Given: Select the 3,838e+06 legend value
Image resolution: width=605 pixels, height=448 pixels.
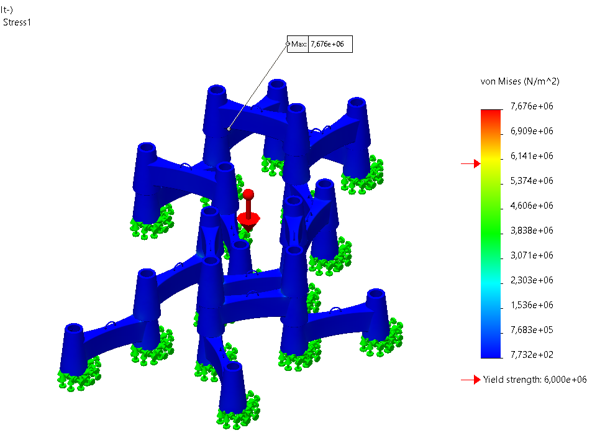Looking at the screenshot, I should (x=532, y=230).
